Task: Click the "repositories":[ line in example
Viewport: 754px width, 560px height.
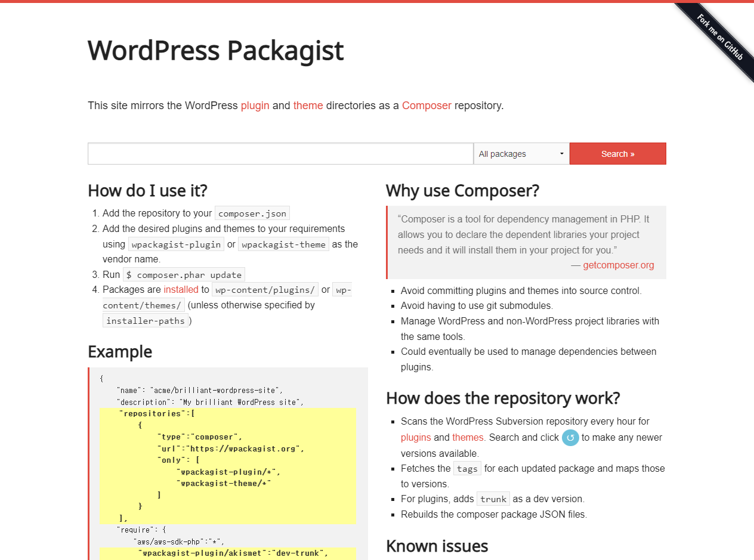Action: 157,413
